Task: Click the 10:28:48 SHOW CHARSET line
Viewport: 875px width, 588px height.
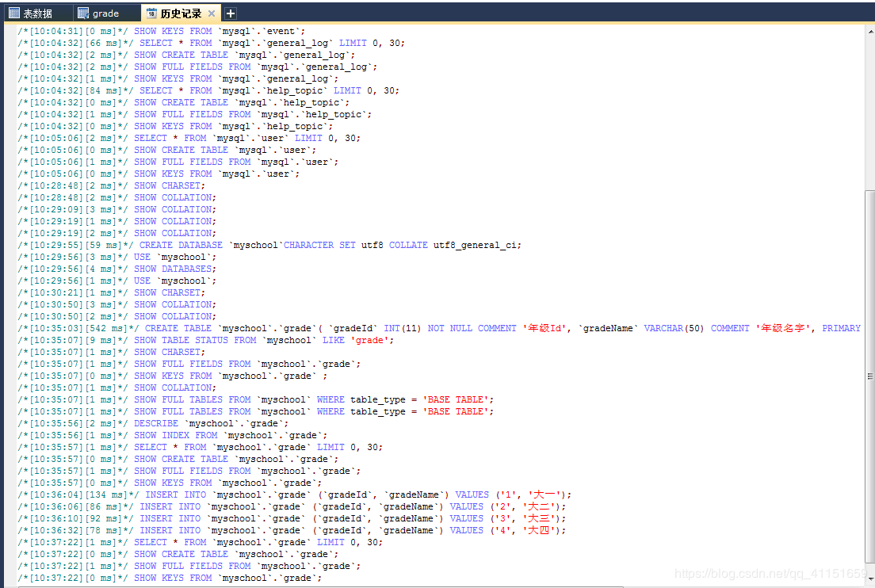Action: (x=112, y=185)
